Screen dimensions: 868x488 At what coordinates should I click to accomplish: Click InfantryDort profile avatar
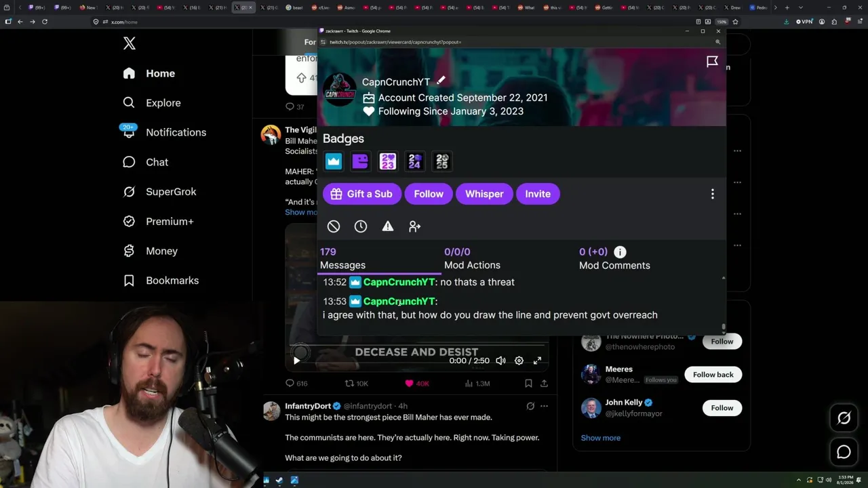pyautogui.click(x=271, y=411)
